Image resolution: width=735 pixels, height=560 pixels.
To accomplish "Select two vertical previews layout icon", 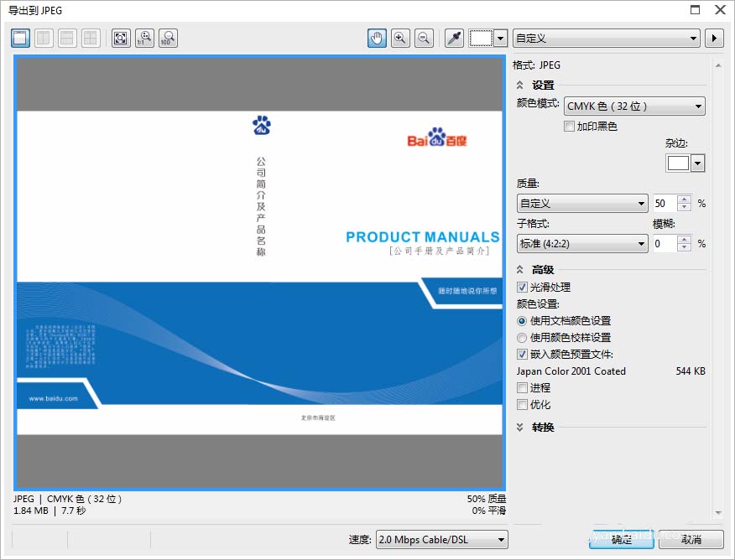I will pyautogui.click(x=44, y=38).
